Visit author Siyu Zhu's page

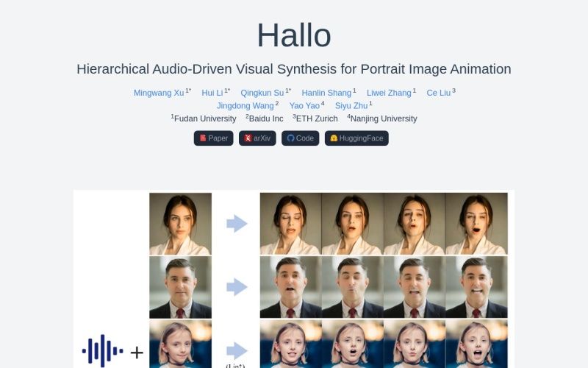pyautogui.click(x=351, y=106)
